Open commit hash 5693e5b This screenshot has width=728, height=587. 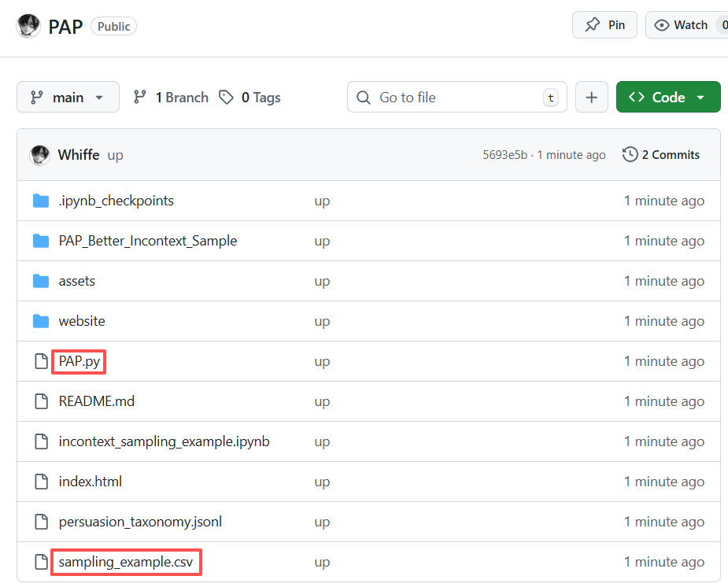[x=504, y=155]
